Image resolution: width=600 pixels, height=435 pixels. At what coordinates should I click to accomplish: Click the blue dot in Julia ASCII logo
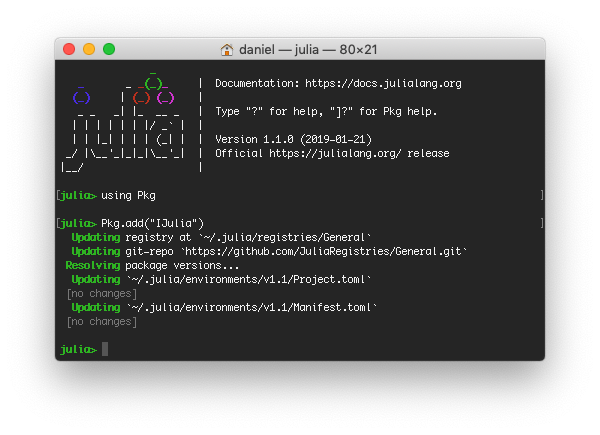[81, 98]
